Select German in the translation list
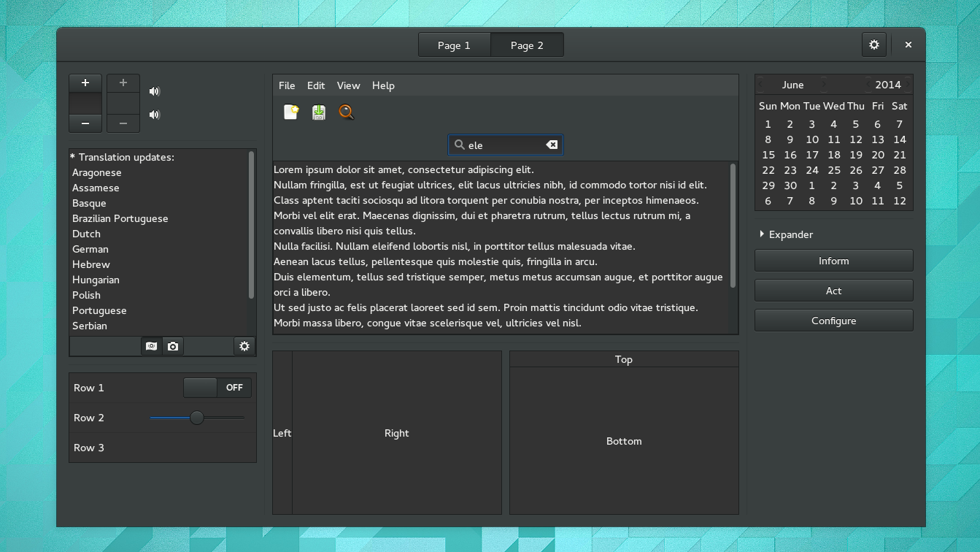 pos(90,249)
